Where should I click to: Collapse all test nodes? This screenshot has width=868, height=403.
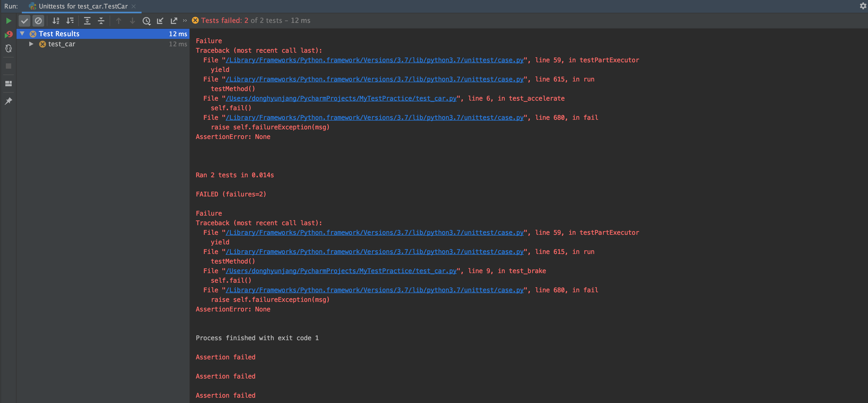pyautogui.click(x=101, y=21)
